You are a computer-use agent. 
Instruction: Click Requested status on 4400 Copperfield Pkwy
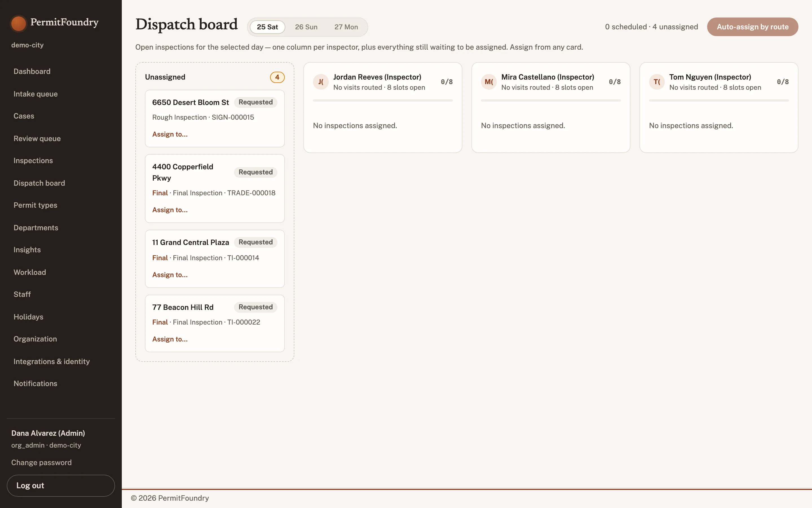tap(256, 172)
